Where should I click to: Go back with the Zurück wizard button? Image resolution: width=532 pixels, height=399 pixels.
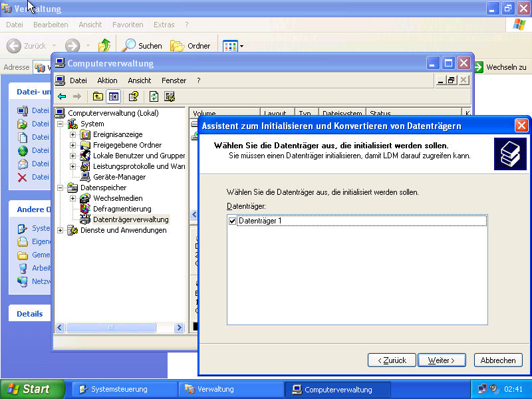click(x=392, y=360)
